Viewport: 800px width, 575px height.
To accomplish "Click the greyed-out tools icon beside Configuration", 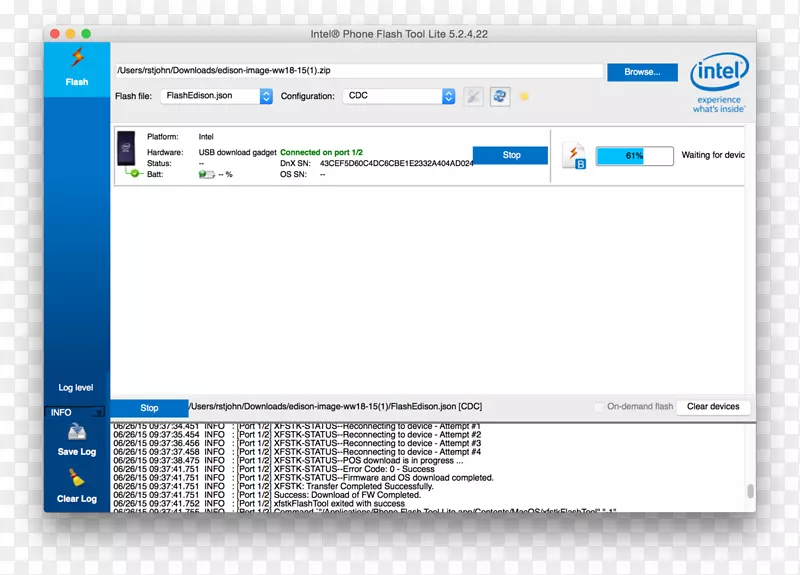I will (473, 96).
